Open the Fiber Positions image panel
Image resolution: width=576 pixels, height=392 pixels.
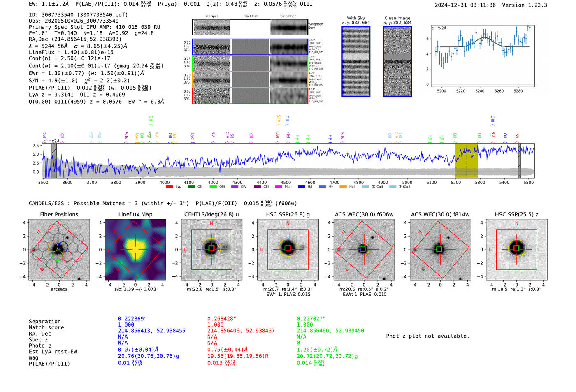click(x=59, y=249)
